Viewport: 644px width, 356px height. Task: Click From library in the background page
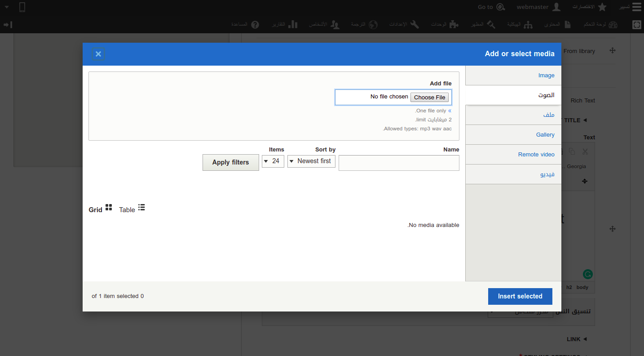[579, 51]
